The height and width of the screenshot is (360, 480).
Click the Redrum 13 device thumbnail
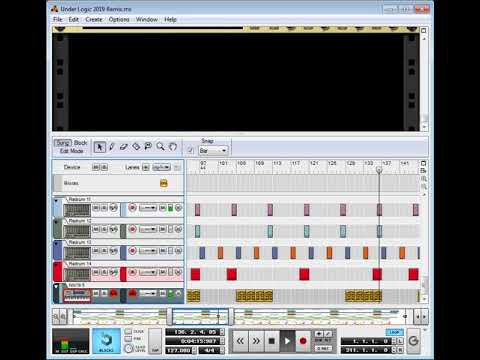(77, 253)
